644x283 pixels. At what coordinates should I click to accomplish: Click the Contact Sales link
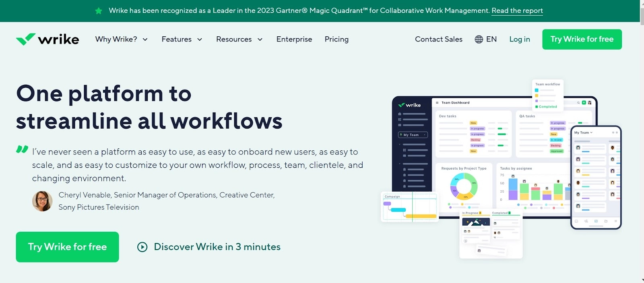click(438, 39)
